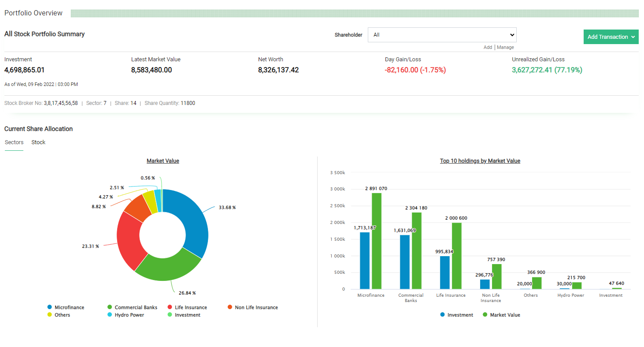644x347 pixels.
Task: Open the Add shareholder link
Action: (x=488, y=47)
